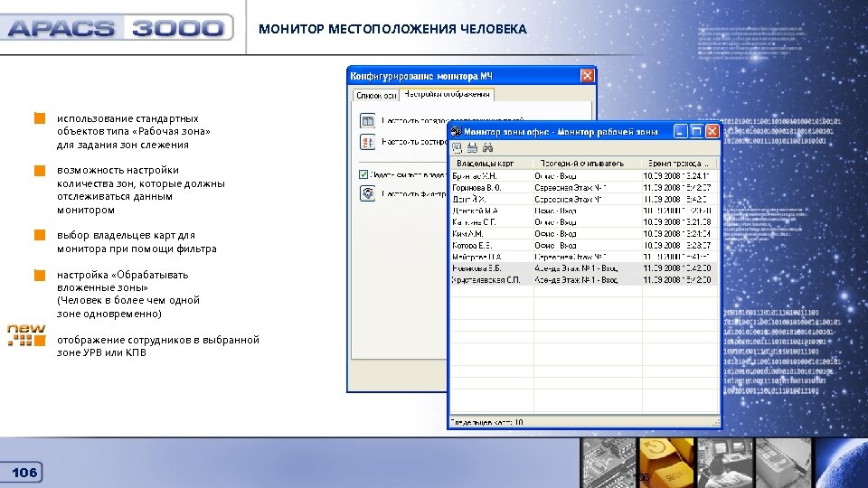Click reader cell in 'Ким А.М.' row
Viewport: 868px width, 488px height.
(x=588, y=233)
